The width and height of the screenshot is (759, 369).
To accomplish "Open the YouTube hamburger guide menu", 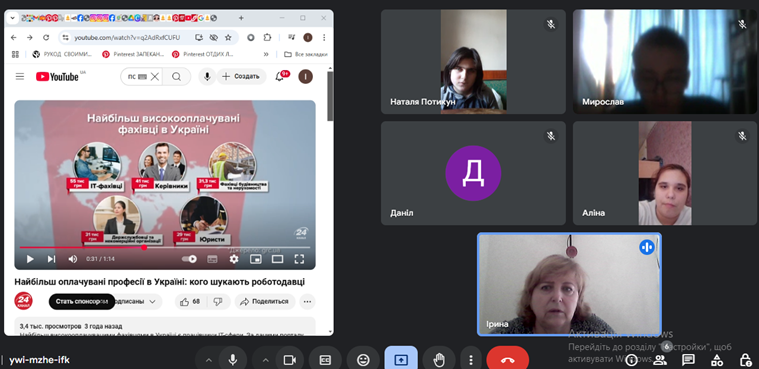I will point(20,77).
